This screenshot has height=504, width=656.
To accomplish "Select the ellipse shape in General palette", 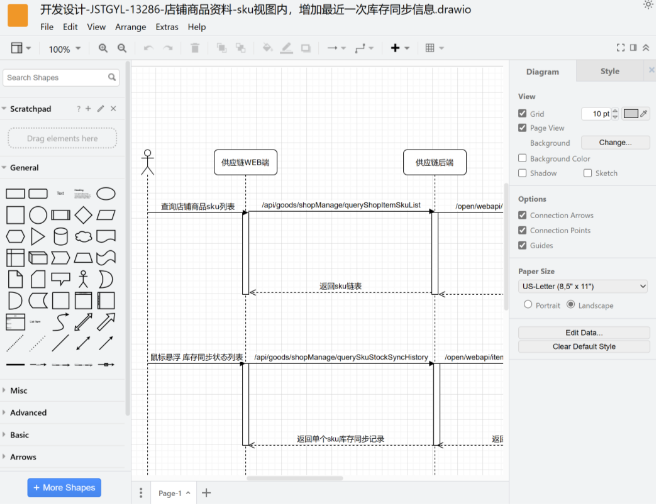I will (x=105, y=193).
